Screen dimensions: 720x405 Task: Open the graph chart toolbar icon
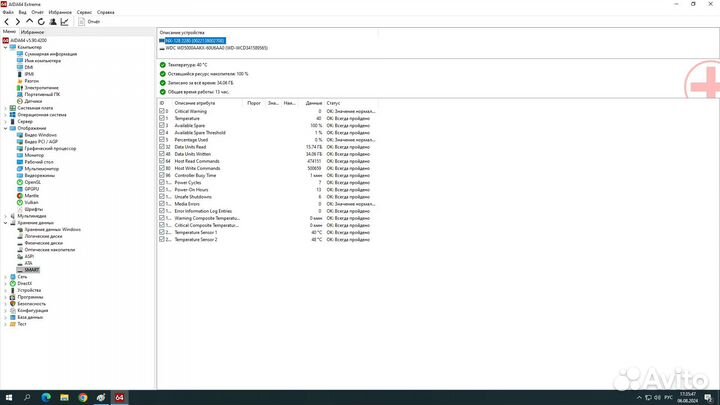[x=66, y=20]
